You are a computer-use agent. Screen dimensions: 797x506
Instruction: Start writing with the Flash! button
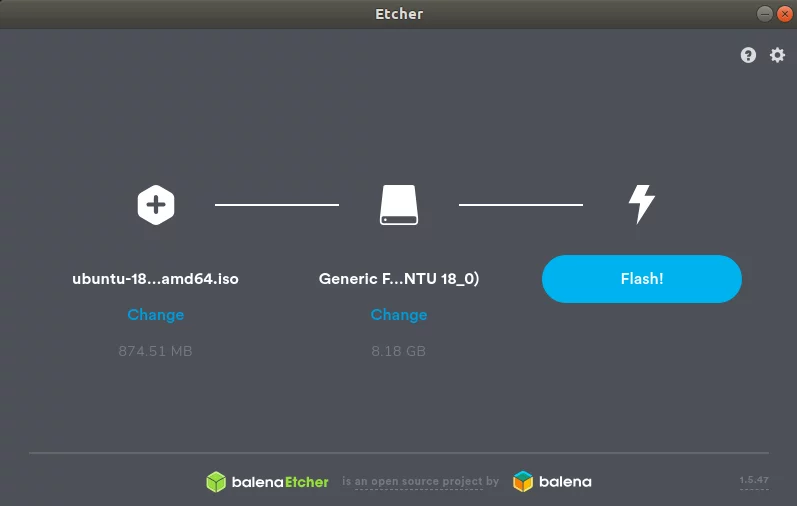click(x=641, y=279)
